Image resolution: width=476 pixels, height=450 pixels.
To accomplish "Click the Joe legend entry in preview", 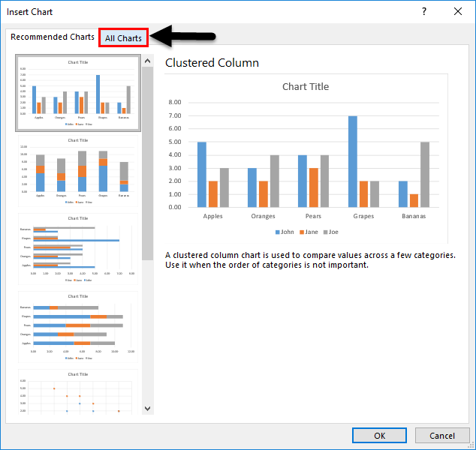I will pyautogui.click(x=331, y=232).
